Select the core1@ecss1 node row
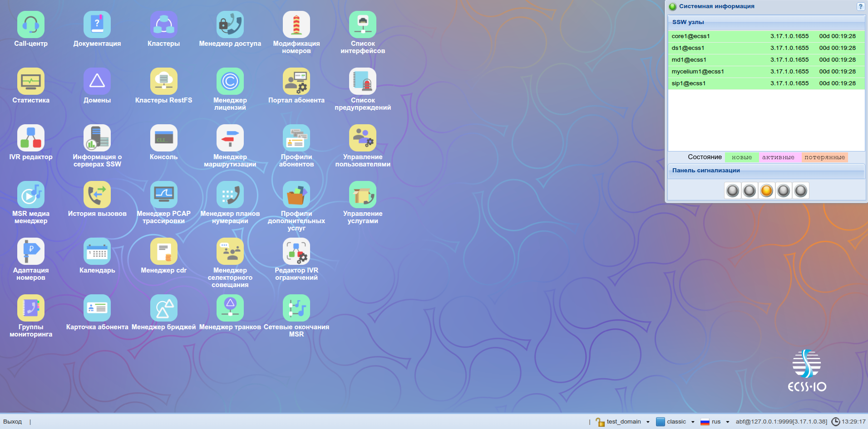Viewport: 868px width, 429px height. [766, 36]
